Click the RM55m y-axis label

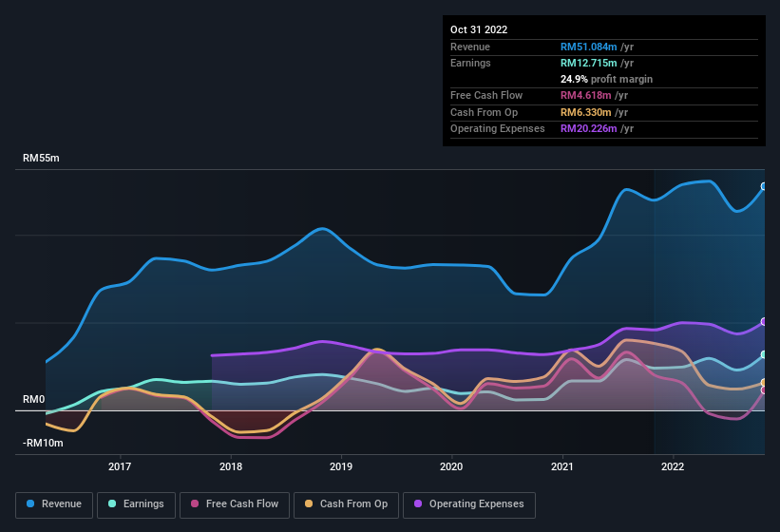(41, 158)
